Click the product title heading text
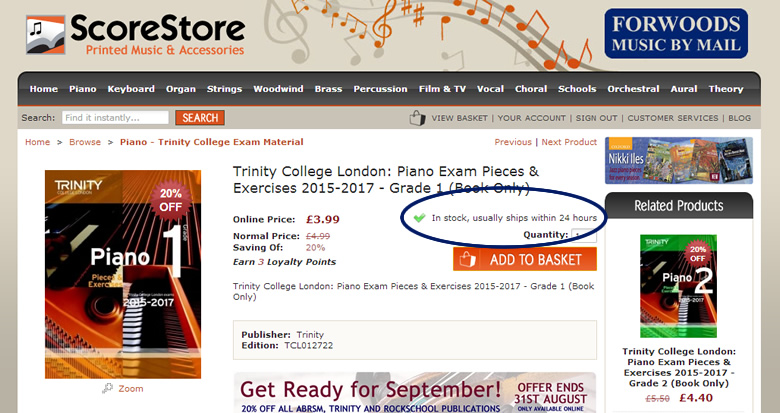Screen dimensions: 780x413 (x=386, y=180)
